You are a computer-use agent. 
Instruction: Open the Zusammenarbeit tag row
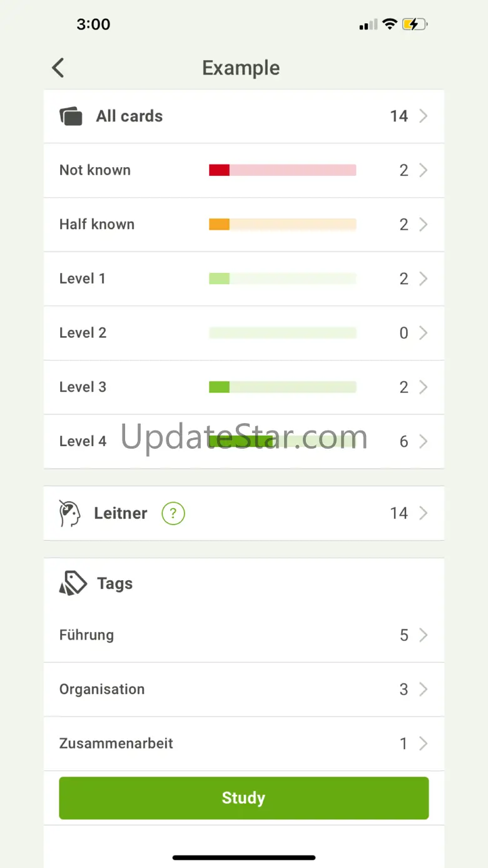point(116,743)
